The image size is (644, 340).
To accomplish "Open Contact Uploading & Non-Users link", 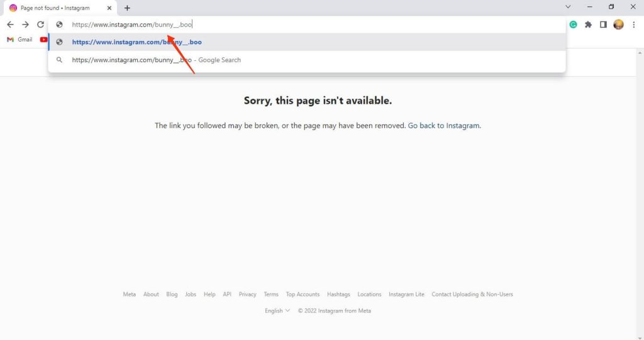I will coord(472,294).
